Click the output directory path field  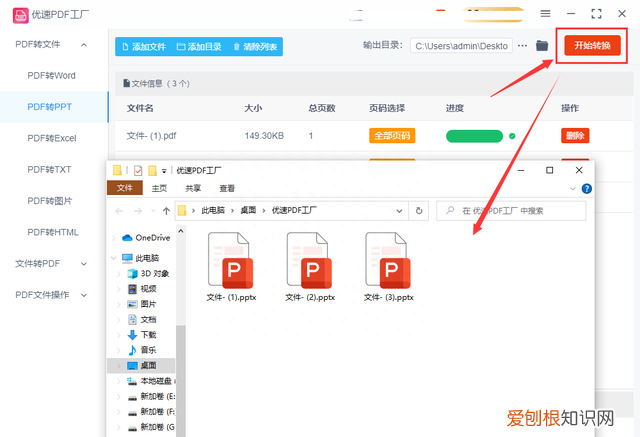pyautogui.click(x=461, y=46)
